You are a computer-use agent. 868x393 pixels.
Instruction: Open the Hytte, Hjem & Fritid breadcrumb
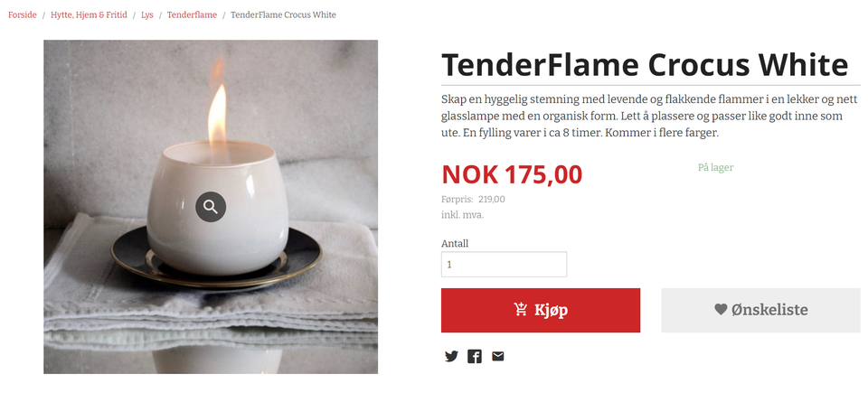pos(89,15)
